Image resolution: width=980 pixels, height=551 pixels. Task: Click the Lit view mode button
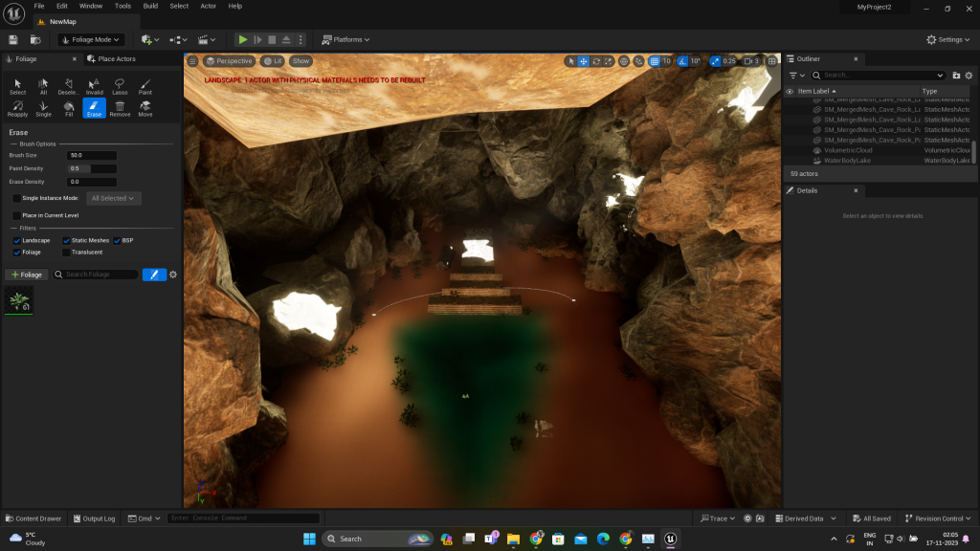point(273,61)
